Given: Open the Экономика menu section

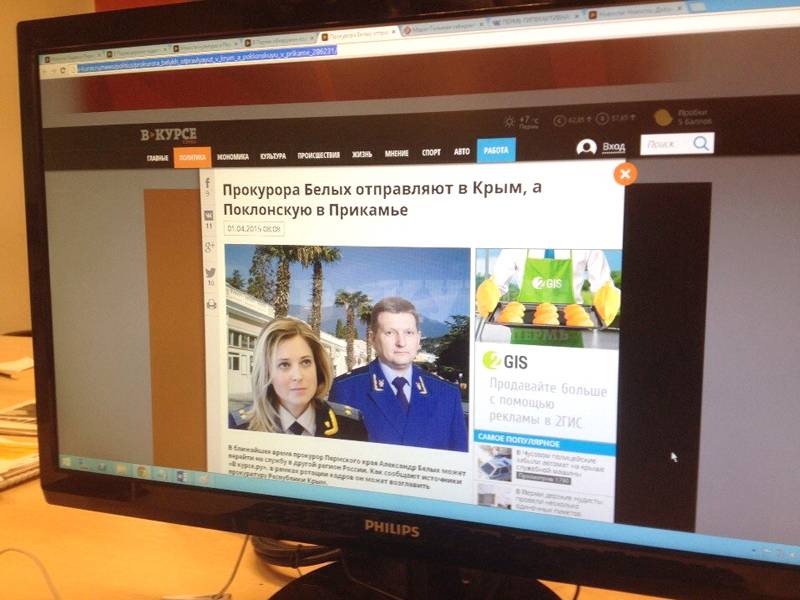Looking at the screenshot, I should tap(233, 157).
